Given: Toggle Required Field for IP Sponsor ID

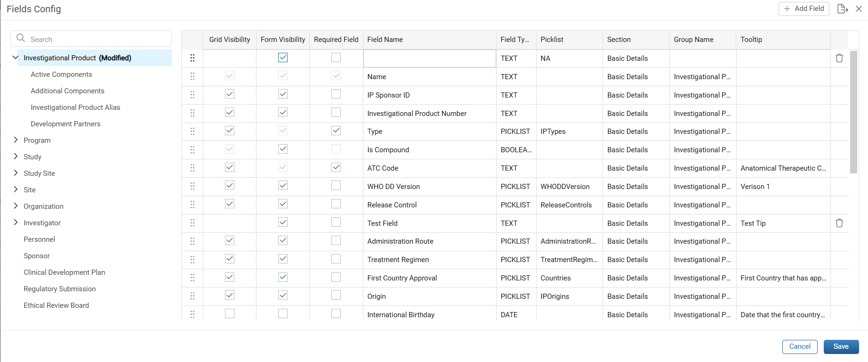Looking at the screenshot, I should [336, 94].
